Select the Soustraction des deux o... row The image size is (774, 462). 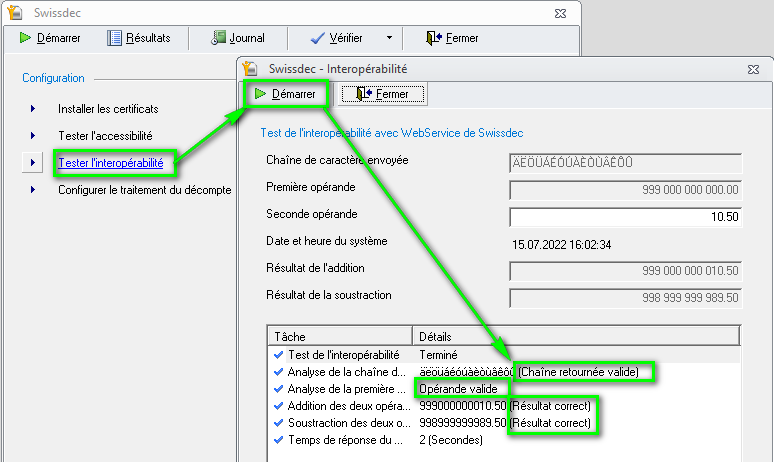tap(504, 423)
